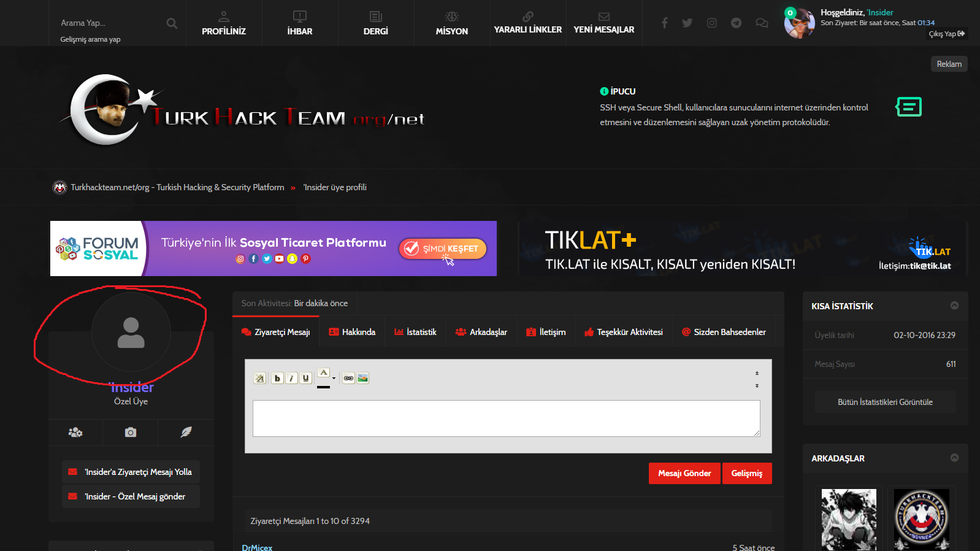
Task: Open the PROFİLİNİZ menu
Action: click(x=224, y=23)
